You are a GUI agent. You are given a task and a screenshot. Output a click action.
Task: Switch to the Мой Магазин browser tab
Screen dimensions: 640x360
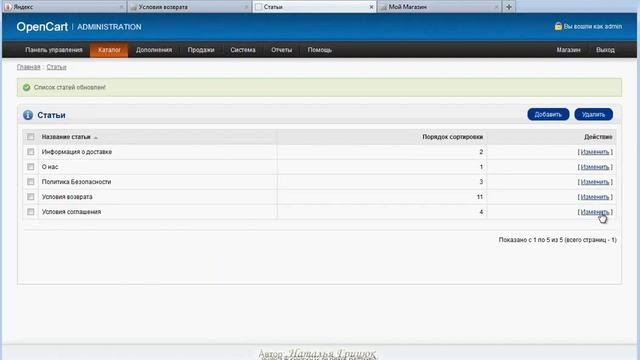[x=439, y=7]
